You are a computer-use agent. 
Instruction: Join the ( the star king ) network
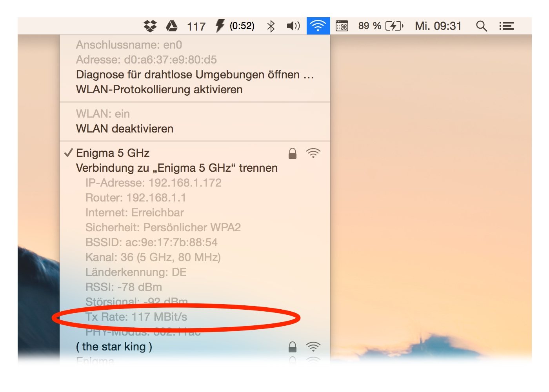(x=114, y=347)
